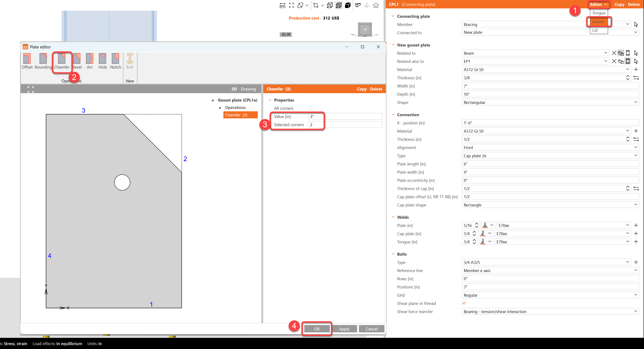This screenshot has height=349, width=644.
Task: Click Copy in Chamfer header
Action: [361, 89]
